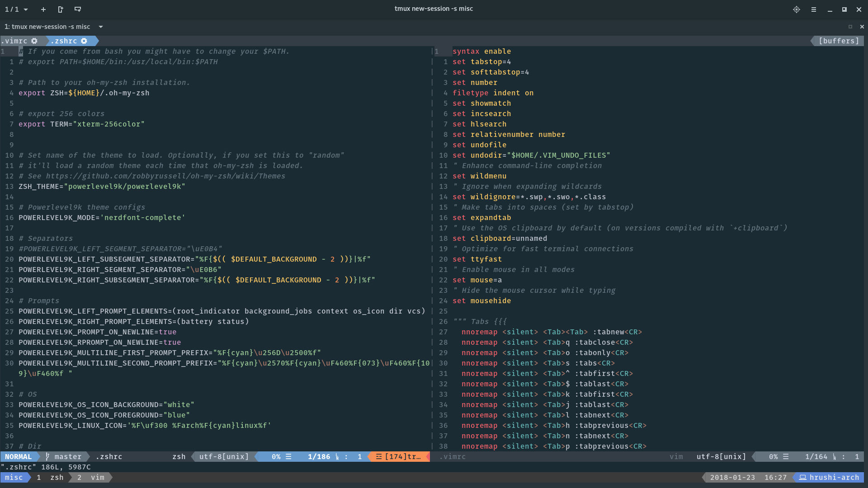Select tmux window 2 vim
The height and width of the screenshot is (488, 868).
coord(91,477)
